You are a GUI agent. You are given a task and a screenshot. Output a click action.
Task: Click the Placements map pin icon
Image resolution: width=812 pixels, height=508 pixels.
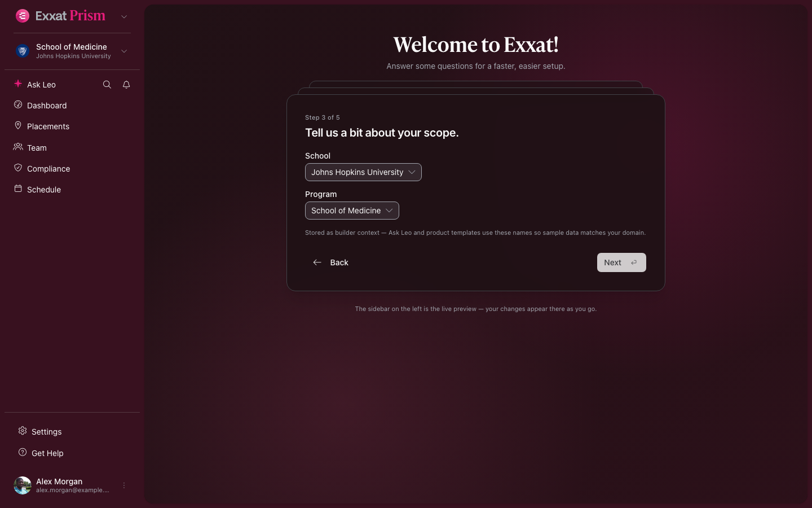[18, 126]
